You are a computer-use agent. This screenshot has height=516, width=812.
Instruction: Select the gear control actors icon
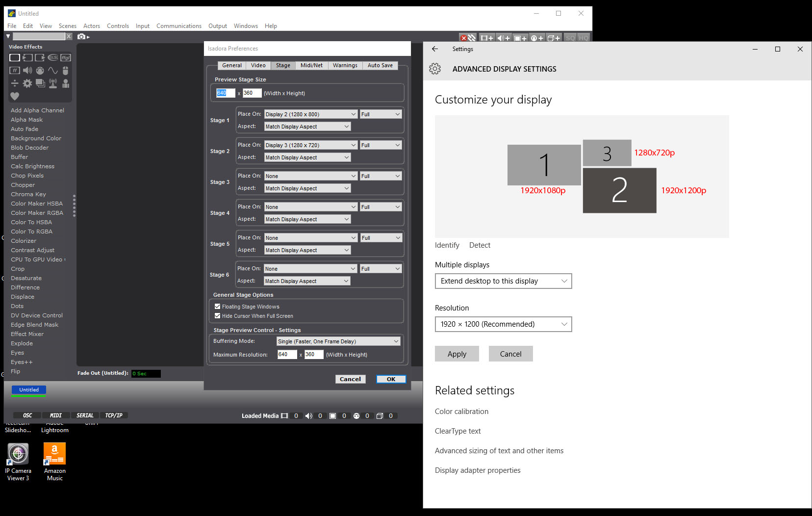tap(27, 83)
